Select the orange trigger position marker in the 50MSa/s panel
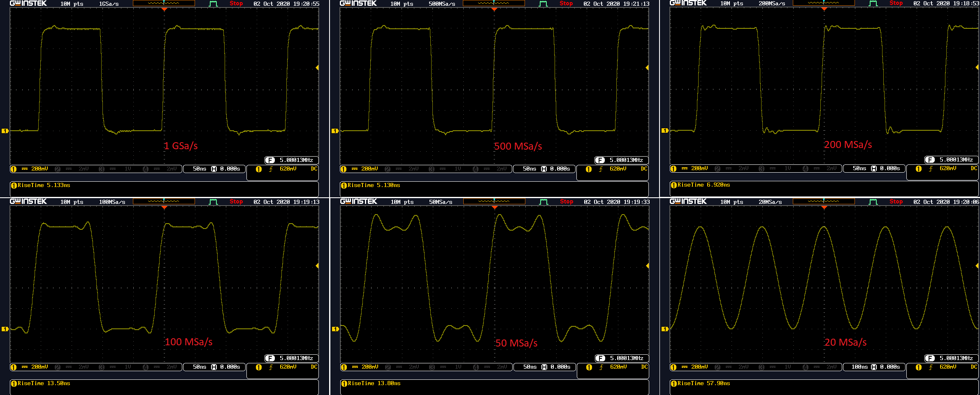This screenshot has width=980, height=395. click(495, 207)
